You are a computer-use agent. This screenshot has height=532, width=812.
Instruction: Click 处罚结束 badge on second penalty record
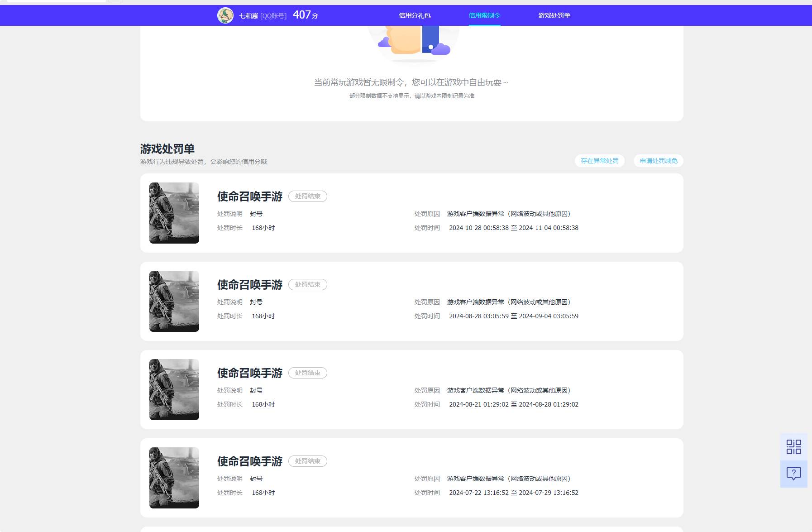(x=307, y=285)
